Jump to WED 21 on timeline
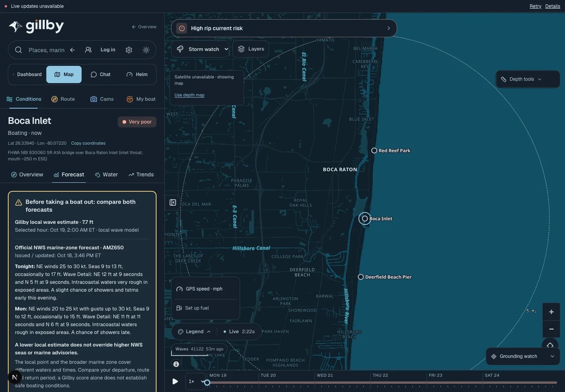The height and width of the screenshot is (392, 565). (325, 376)
